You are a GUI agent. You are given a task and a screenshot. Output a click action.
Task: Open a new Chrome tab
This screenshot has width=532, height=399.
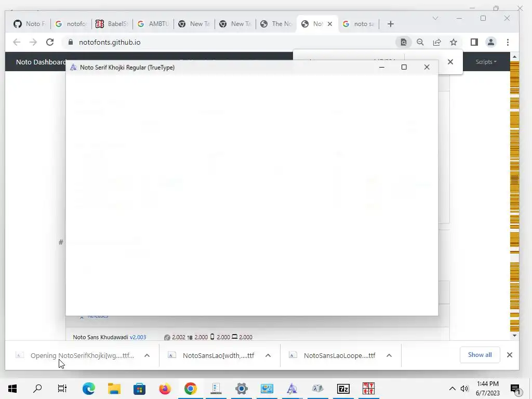click(x=391, y=24)
